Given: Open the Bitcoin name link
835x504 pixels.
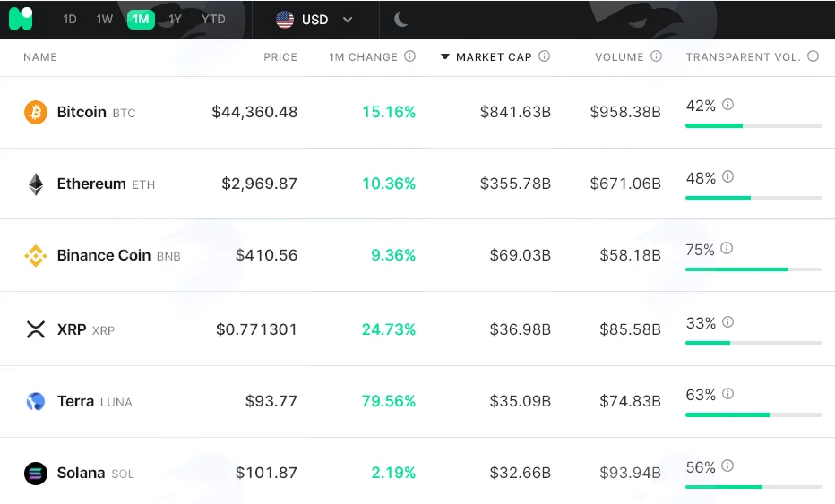Looking at the screenshot, I should [x=82, y=112].
